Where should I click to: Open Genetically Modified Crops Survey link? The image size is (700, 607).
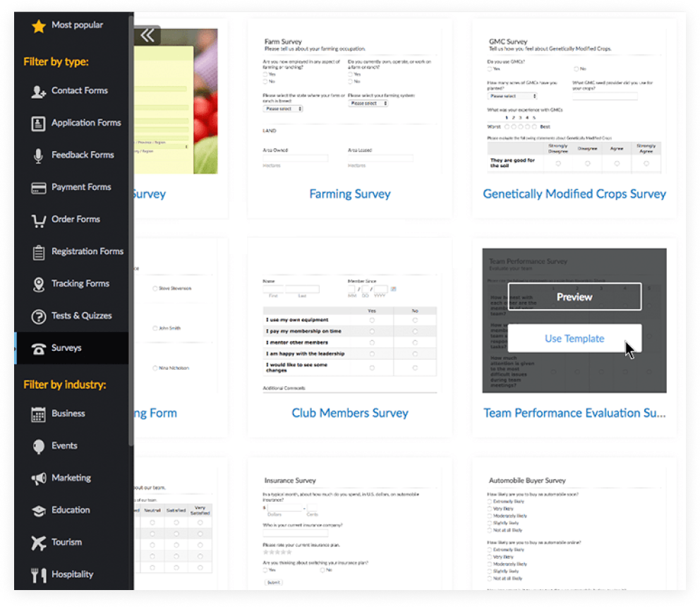click(x=574, y=194)
